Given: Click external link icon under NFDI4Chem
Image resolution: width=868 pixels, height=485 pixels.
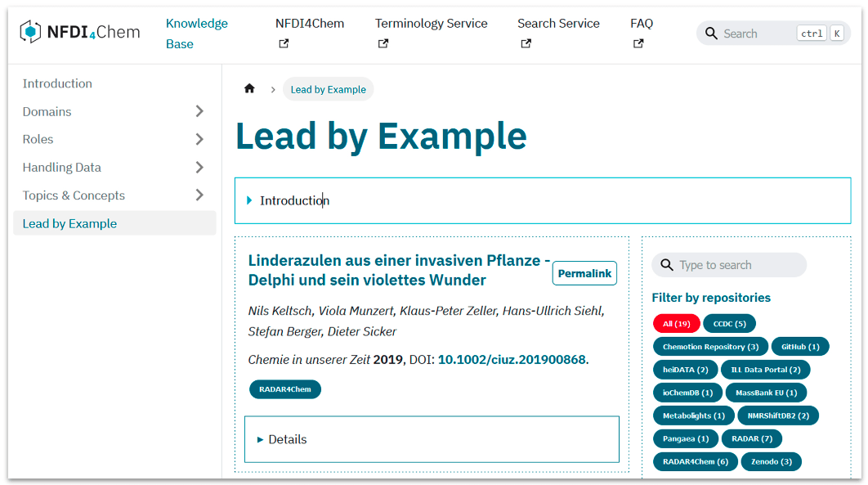Looking at the screenshot, I should (284, 43).
